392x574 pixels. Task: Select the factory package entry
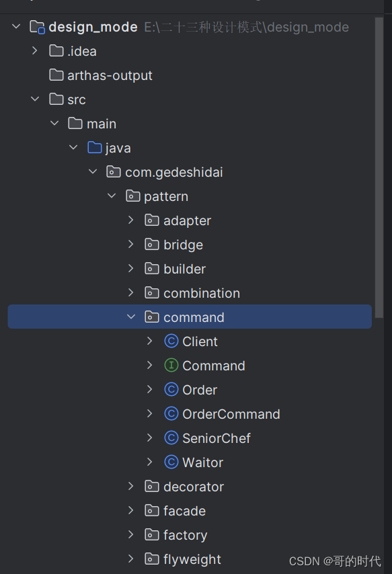pyautogui.click(x=176, y=535)
